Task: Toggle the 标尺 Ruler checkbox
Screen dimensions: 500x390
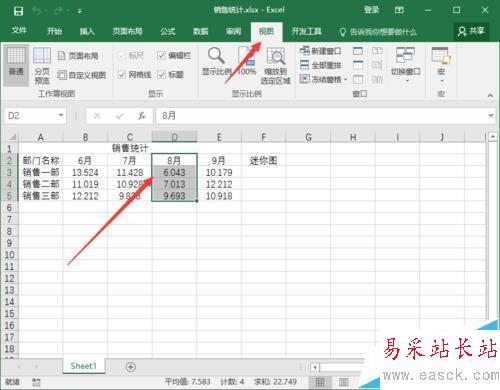Action: coord(130,55)
